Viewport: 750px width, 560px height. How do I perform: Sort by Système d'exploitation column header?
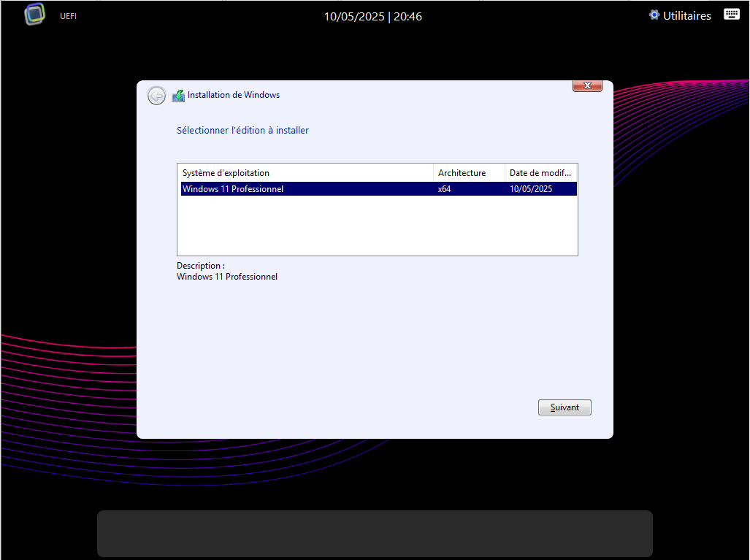point(305,173)
